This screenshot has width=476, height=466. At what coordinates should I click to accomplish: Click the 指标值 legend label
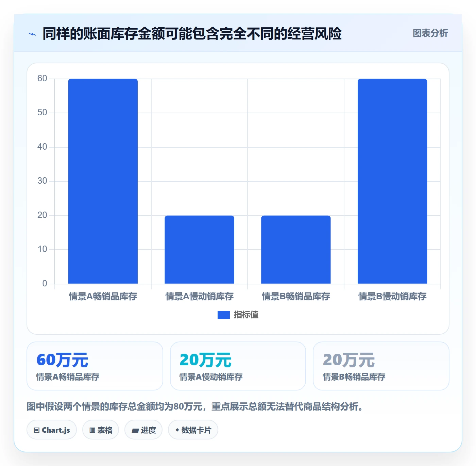point(246,315)
